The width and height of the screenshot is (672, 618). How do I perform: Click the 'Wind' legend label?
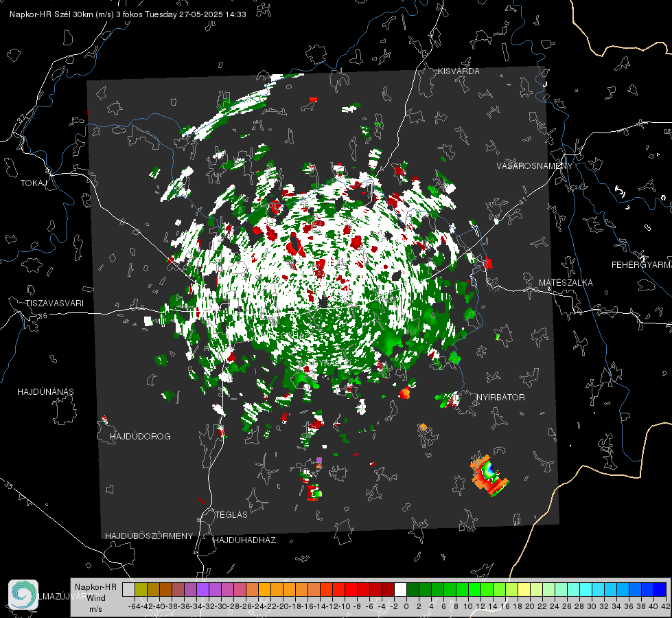coord(96,598)
